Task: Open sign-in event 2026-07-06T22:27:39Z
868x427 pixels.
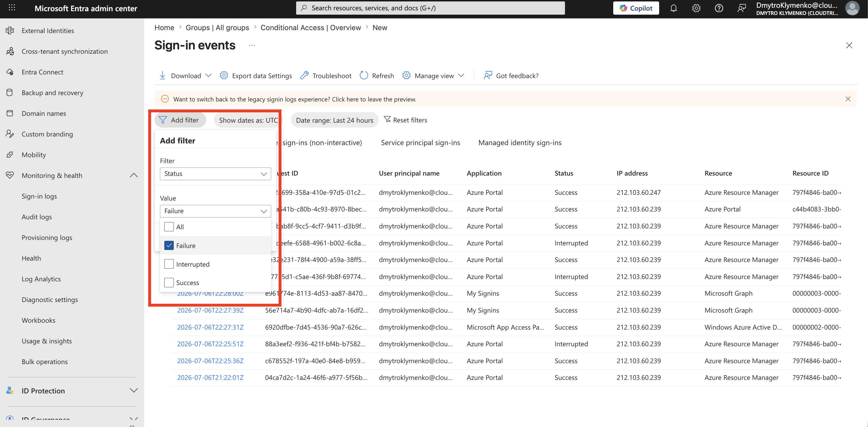Action: pyautogui.click(x=210, y=310)
